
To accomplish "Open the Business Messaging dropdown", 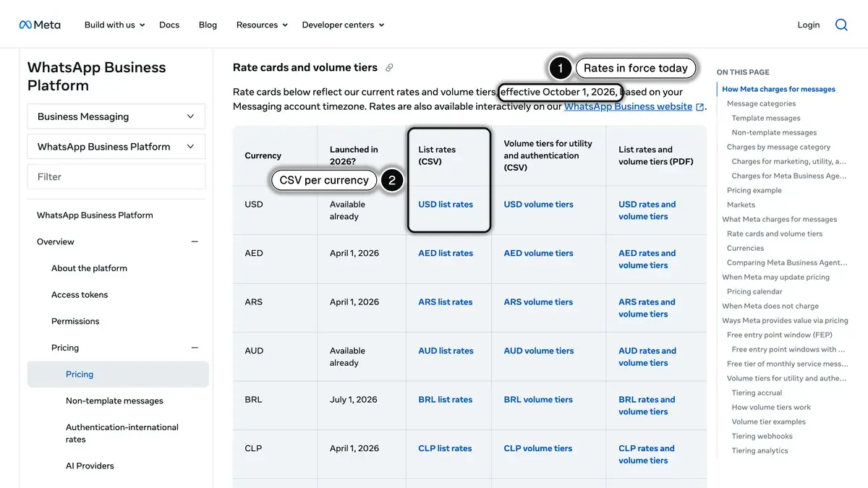I will 116,116.
